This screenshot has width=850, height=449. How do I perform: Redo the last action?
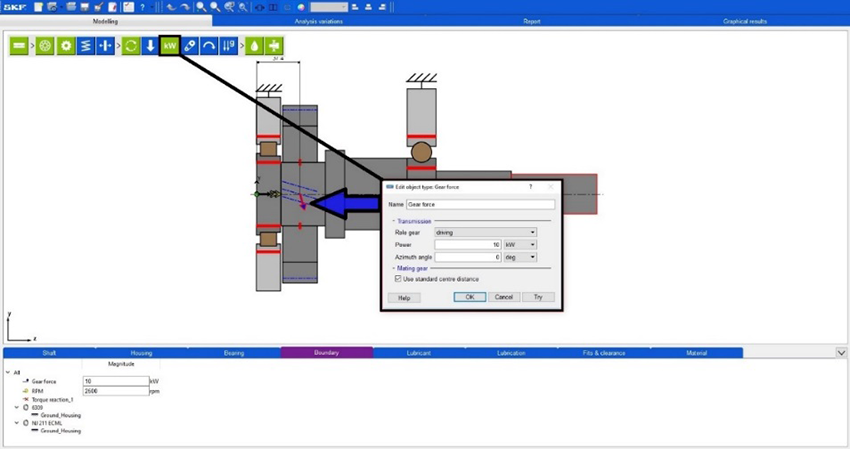tap(185, 7)
